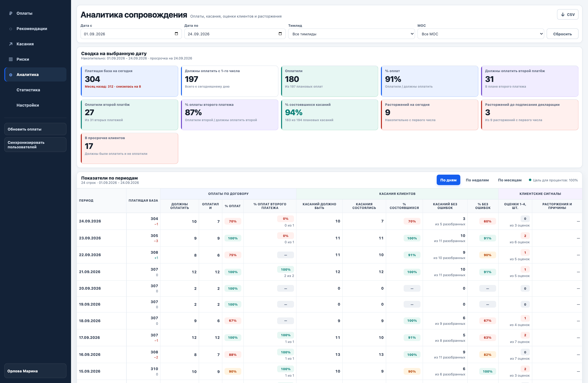The image size is (588, 383).
Task: Open calendar picker in Дата с field
Action: point(176,34)
